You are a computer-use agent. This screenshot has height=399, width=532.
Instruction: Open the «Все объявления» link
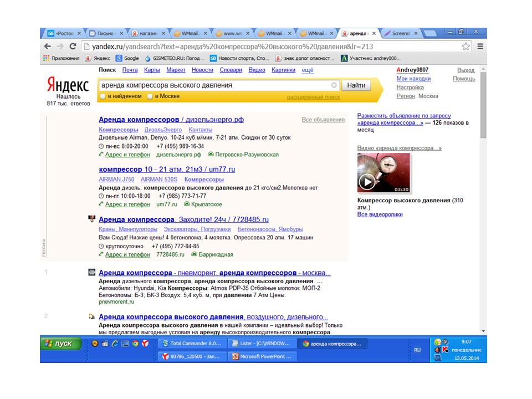323,120
